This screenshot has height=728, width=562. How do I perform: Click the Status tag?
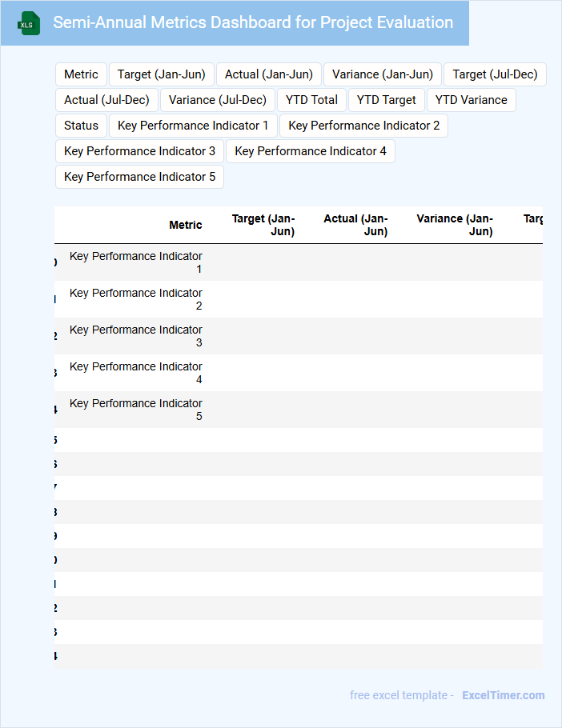coord(81,126)
